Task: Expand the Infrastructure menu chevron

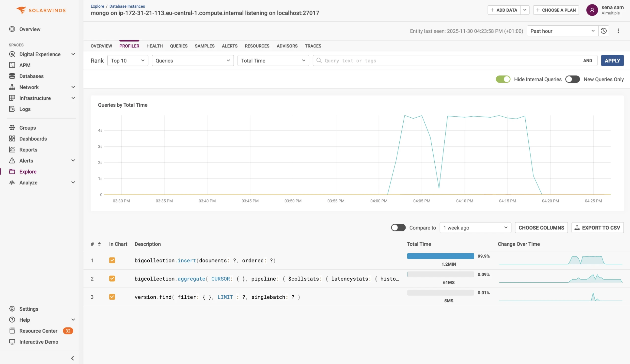Action: pyautogui.click(x=73, y=98)
